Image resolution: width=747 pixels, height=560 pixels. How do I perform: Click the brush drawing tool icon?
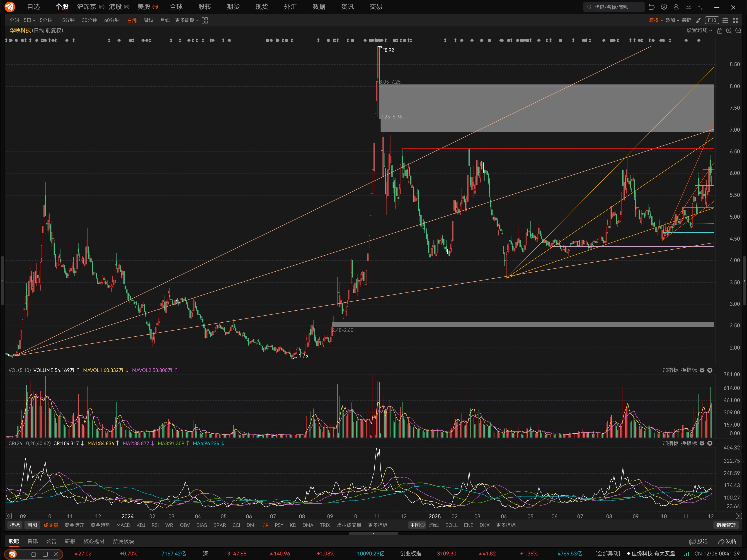[x=698, y=20]
